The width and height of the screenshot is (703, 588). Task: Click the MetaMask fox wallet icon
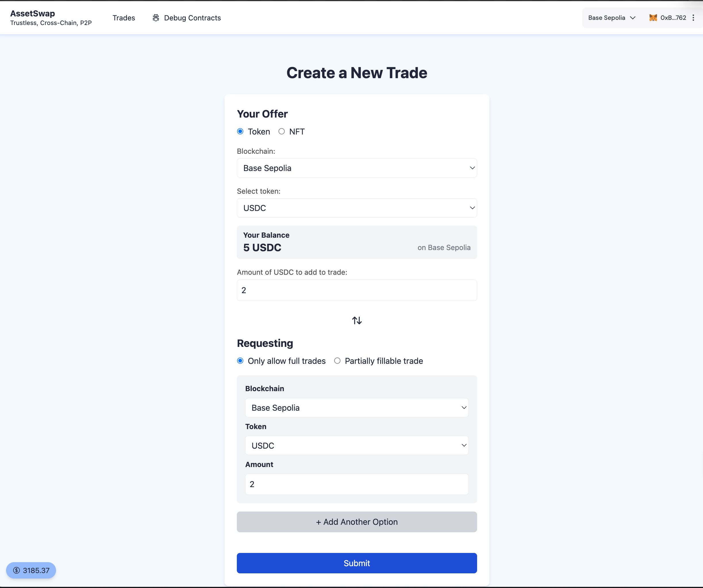(653, 18)
